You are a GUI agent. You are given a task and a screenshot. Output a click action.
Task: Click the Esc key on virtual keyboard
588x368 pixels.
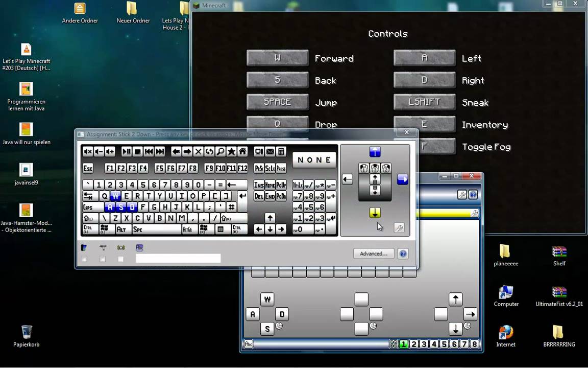tap(88, 168)
